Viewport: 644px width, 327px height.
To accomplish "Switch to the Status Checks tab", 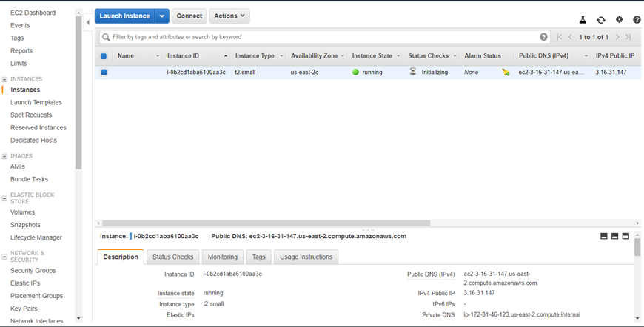I will pos(173,257).
